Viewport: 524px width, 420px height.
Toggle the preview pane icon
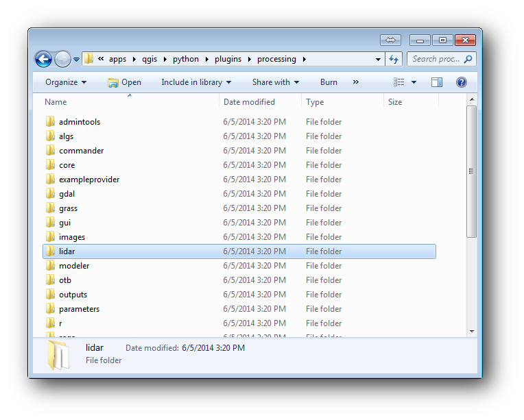[x=437, y=82]
